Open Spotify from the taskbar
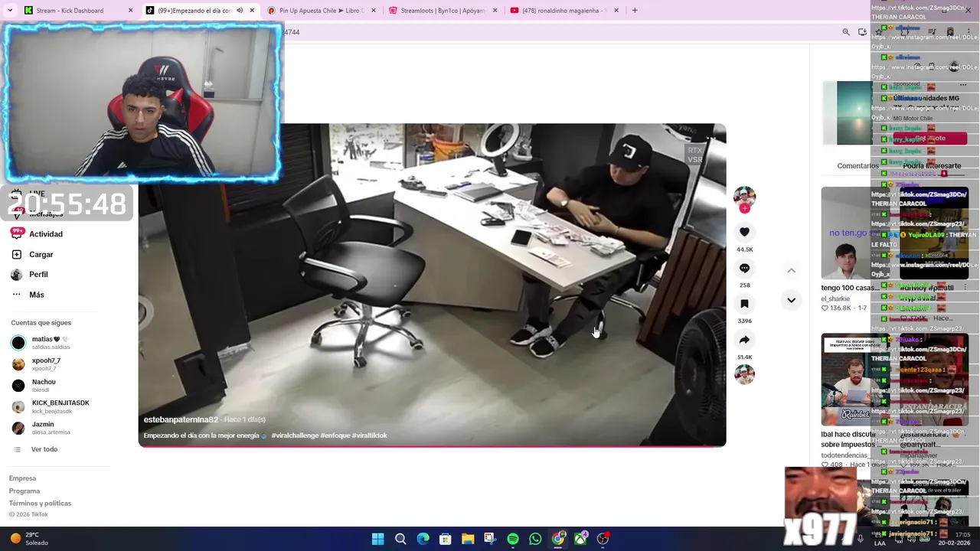Screen dimensions: 980x551 (x=513, y=539)
